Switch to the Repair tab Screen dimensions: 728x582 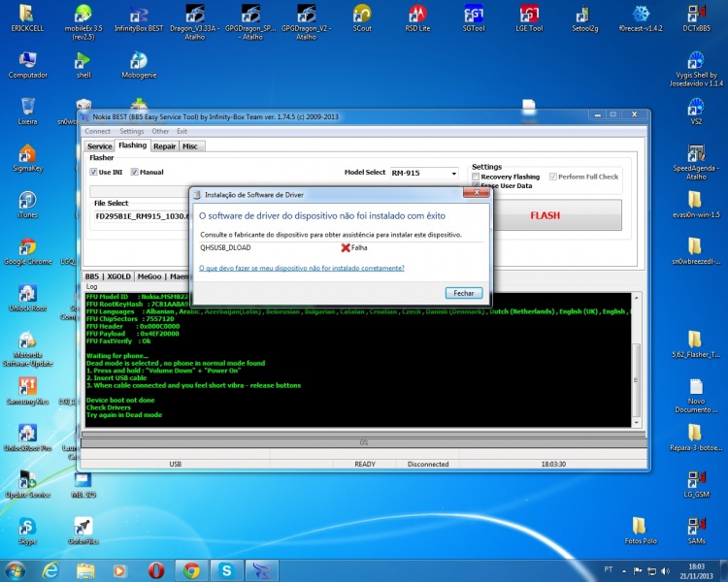point(165,146)
